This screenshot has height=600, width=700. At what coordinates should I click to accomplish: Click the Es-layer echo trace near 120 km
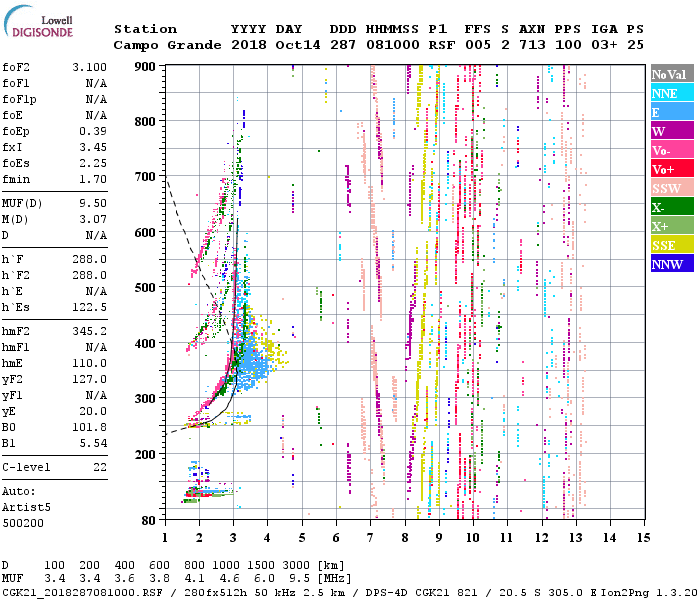point(210,492)
